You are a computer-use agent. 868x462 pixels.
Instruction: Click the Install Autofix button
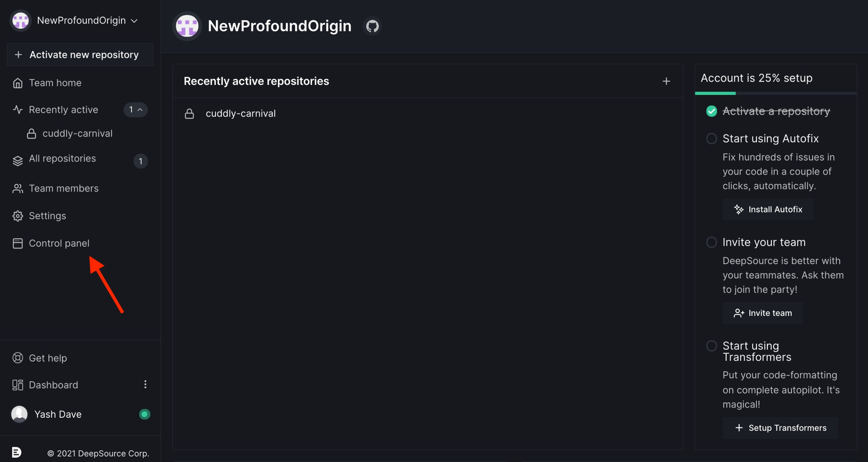click(768, 209)
